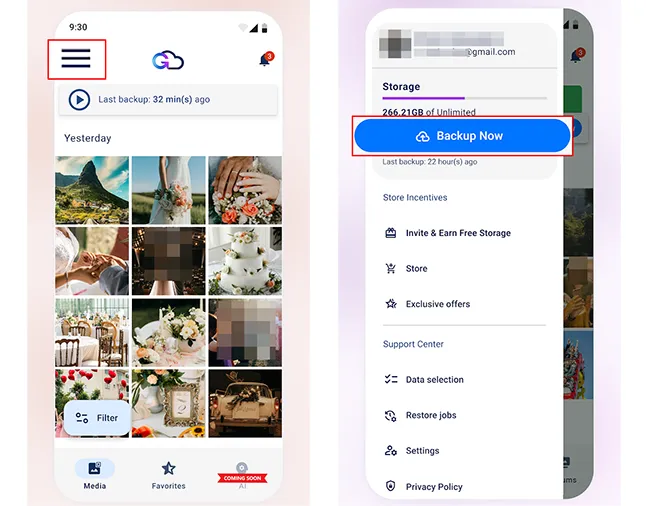Image resolution: width=650 pixels, height=506 pixels.
Task: Click the Storage heading in the drawer
Action: [x=401, y=87]
